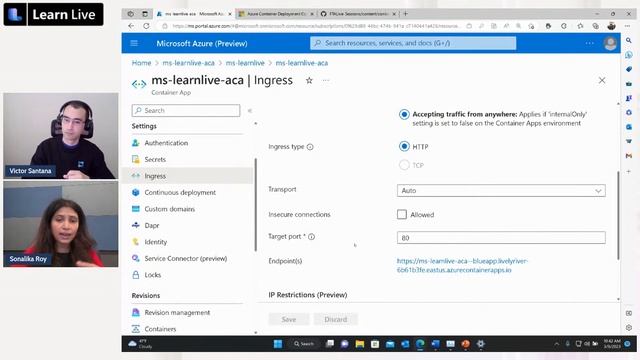640x360 pixels.
Task: Open Custom domains settings
Action: (169, 209)
